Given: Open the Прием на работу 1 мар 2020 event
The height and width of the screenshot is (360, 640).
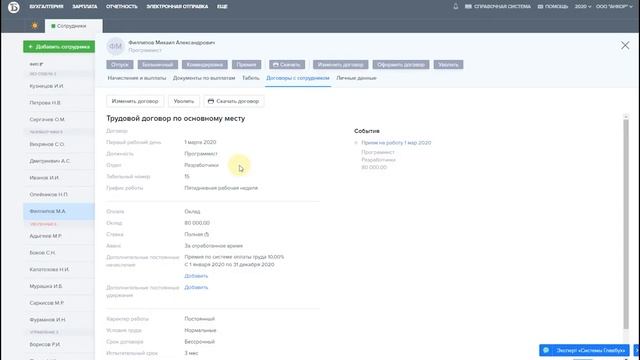Looking at the screenshot, I should [x=396, y=143].
